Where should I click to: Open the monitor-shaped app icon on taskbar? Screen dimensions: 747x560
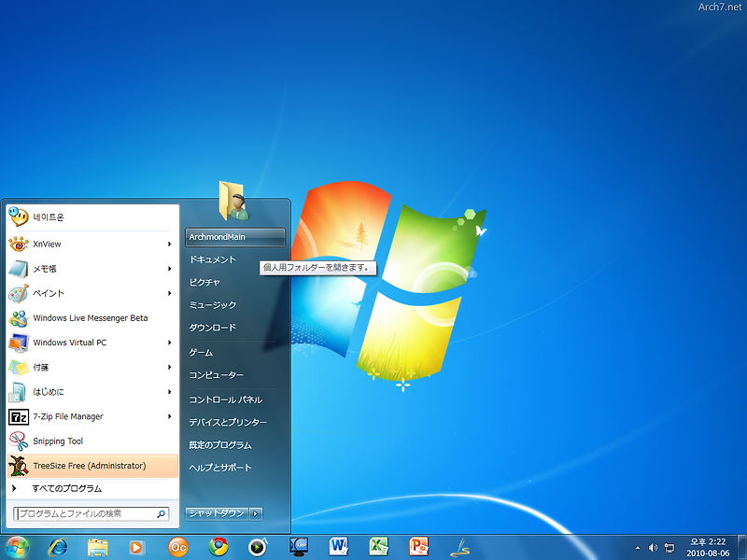[x=298, y=547]
